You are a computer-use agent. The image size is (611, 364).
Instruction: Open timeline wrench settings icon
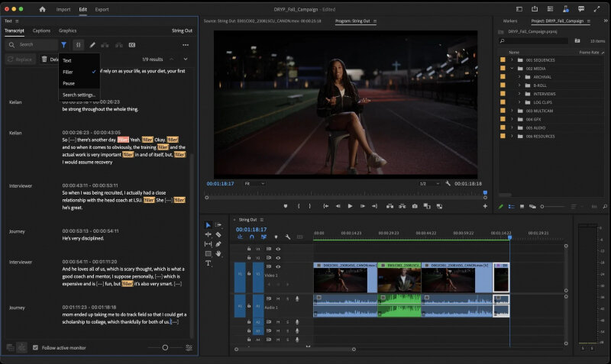(287, 237)
